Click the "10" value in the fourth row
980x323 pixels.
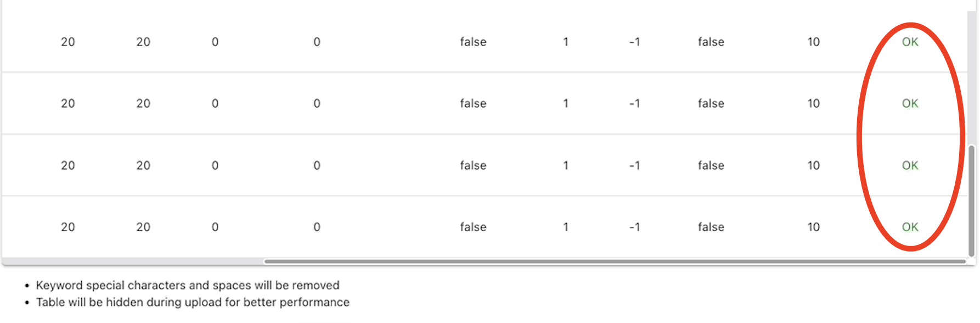(x=814, y=227)
